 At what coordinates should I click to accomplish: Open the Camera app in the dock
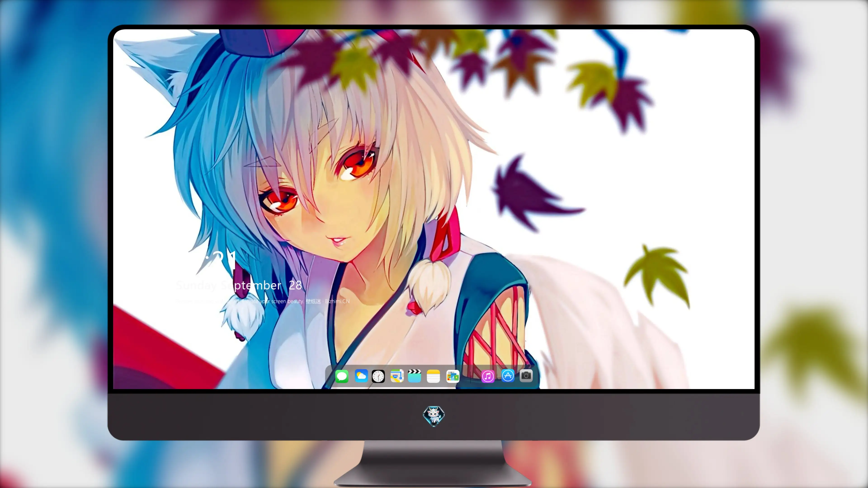coord(526,376)
